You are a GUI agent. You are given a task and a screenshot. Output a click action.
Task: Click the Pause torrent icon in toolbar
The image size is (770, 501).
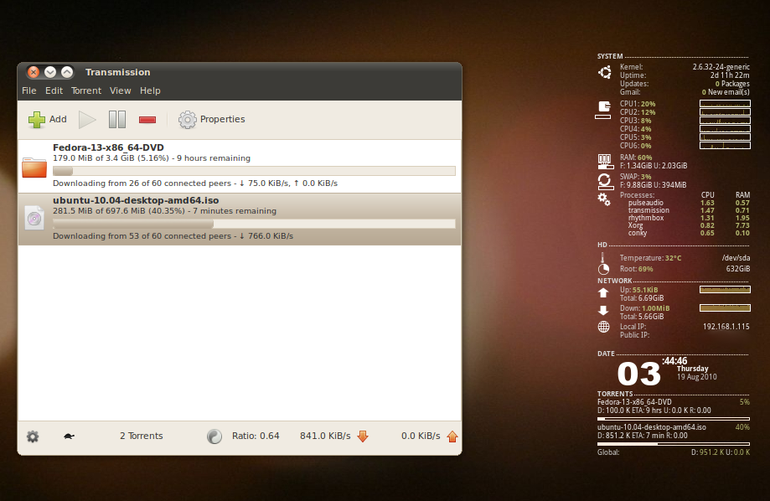click(117, 119)
